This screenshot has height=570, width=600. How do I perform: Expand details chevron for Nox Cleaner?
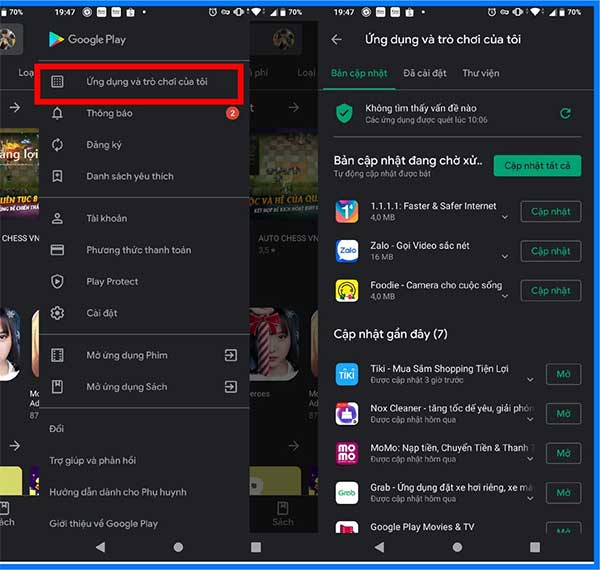pos(530,419)
